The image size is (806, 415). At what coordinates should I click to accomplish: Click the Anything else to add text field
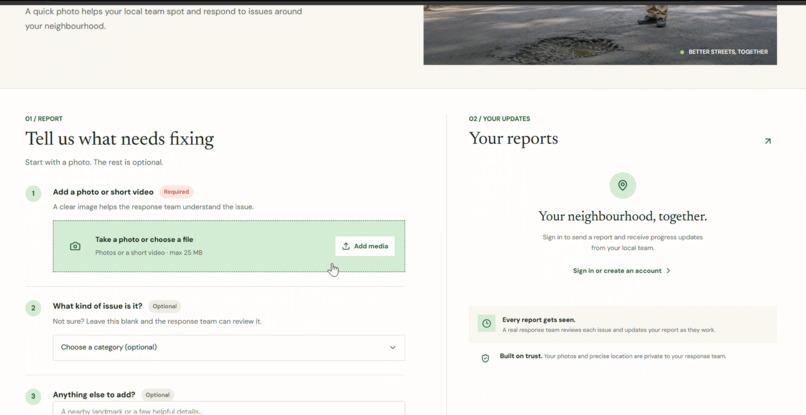229,408
